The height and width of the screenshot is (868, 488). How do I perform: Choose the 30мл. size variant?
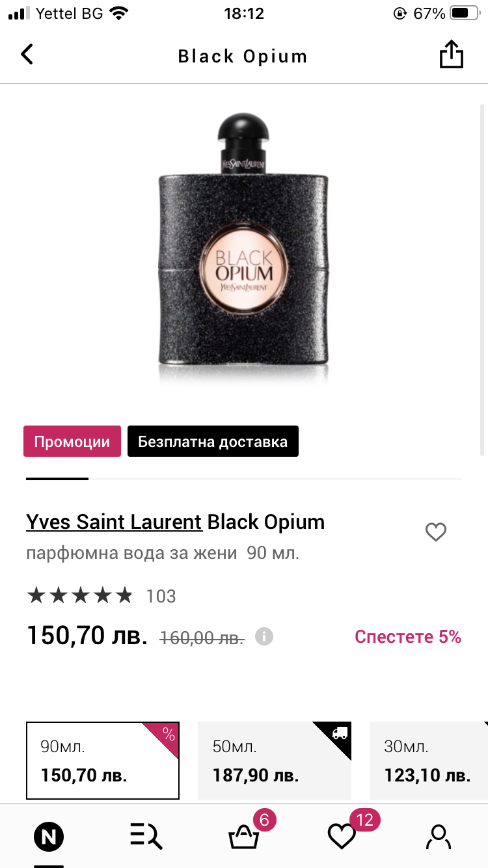coord(427,760)
